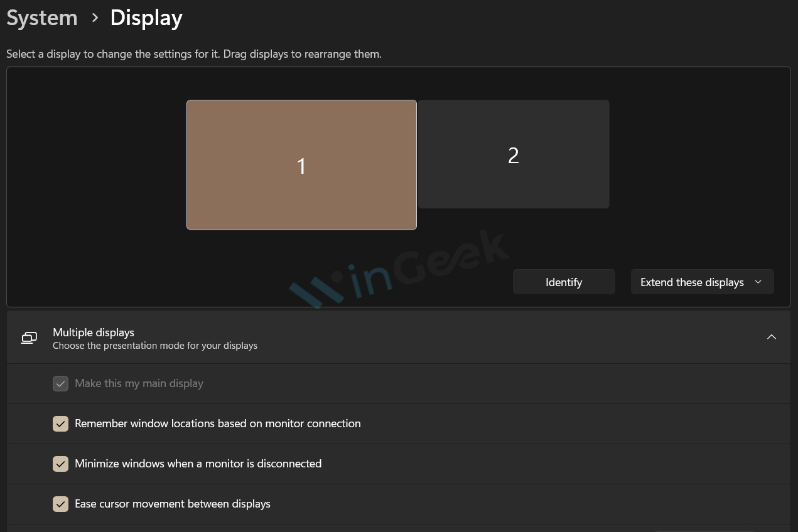
Task: Uncheck "Remember window locations based on monitor connection"
Action: tap(60, 423)
